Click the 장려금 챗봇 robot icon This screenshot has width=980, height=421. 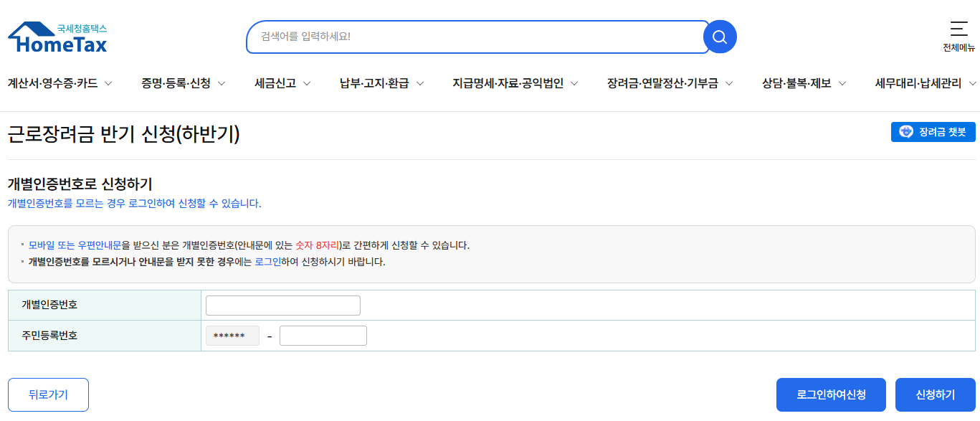[x=906, y=132]
